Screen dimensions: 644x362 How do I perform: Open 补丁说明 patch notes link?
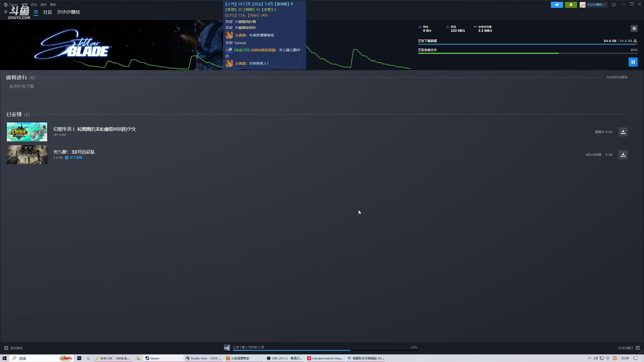[74, 158]
